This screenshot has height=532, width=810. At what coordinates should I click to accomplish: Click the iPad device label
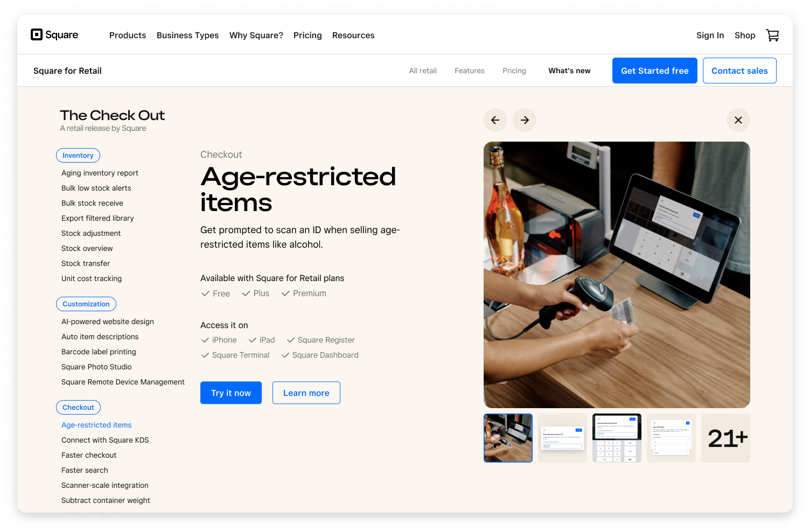tap(267, 340)
